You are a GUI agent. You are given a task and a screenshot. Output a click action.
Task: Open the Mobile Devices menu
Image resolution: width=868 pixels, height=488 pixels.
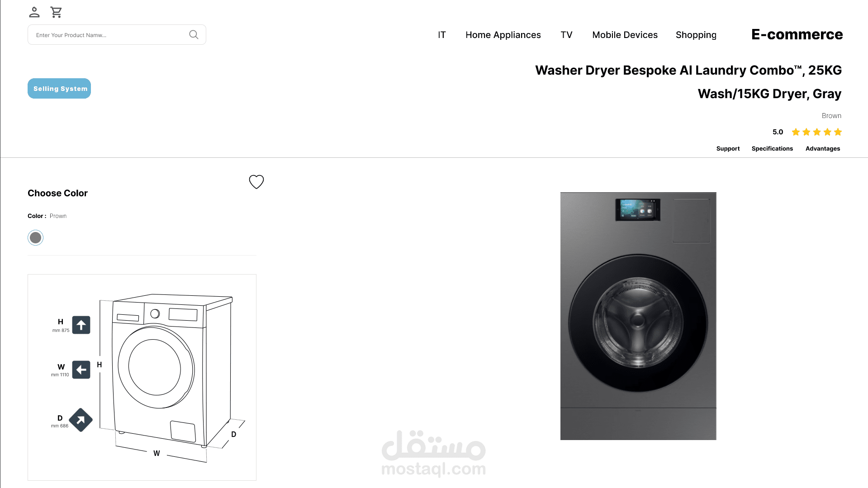click(x=625, y=35)
